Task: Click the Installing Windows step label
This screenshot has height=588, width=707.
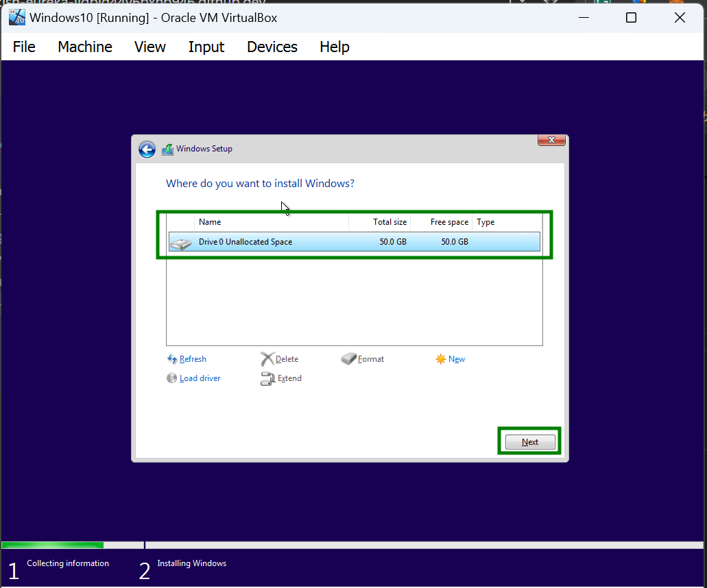Action: click(x=191, y=563)
